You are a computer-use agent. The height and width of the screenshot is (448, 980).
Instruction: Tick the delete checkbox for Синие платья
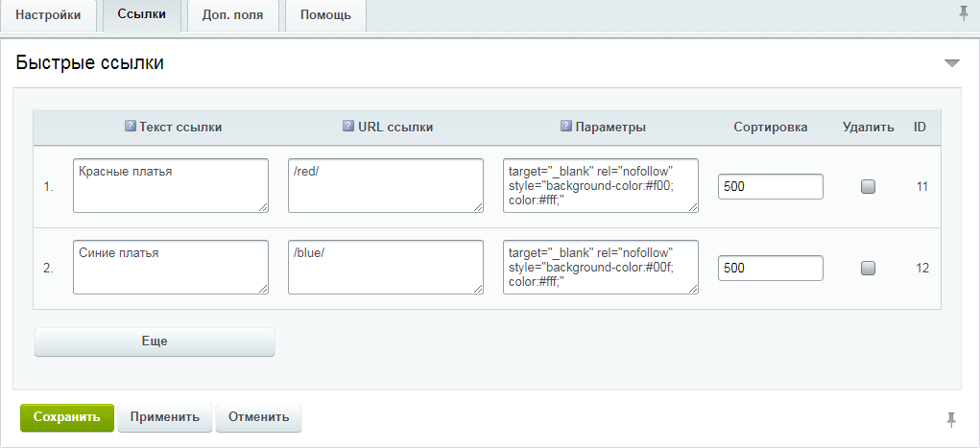(868, 269)
